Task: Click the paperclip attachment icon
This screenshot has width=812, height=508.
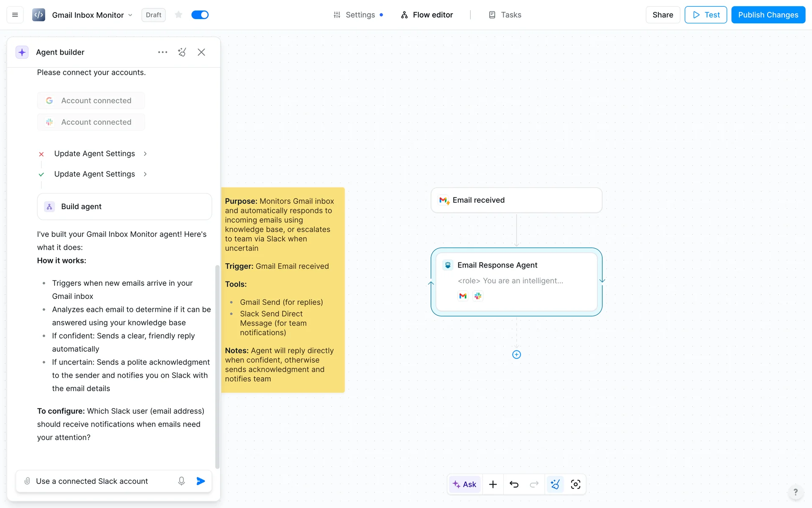Action: (x=27, y=481)
